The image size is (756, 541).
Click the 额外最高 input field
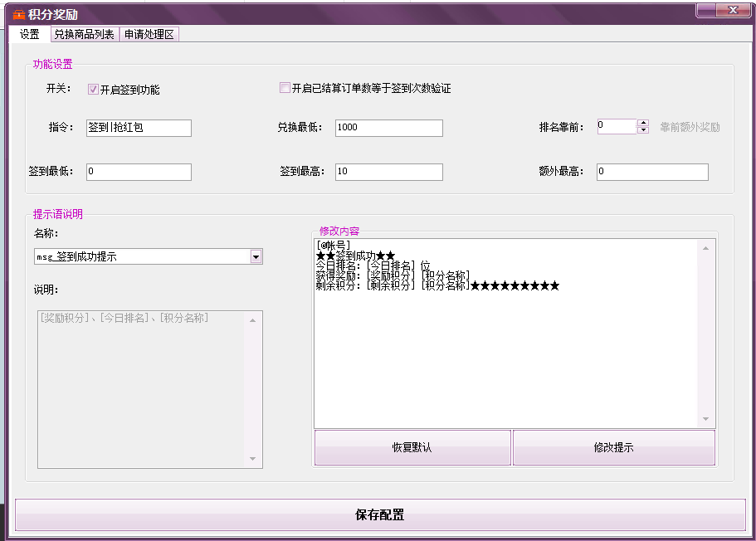click(x=651, y=172)
